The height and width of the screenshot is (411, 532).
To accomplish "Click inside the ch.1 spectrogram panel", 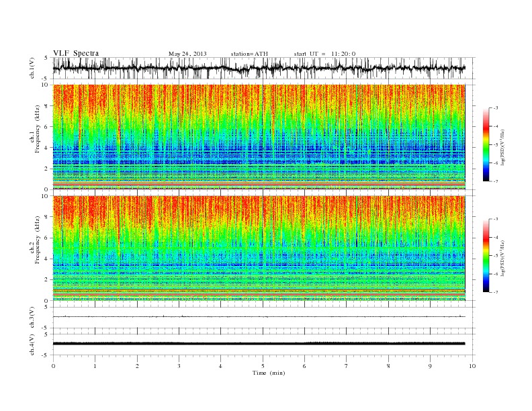I will pyautogui.click(x=259, y=137).
